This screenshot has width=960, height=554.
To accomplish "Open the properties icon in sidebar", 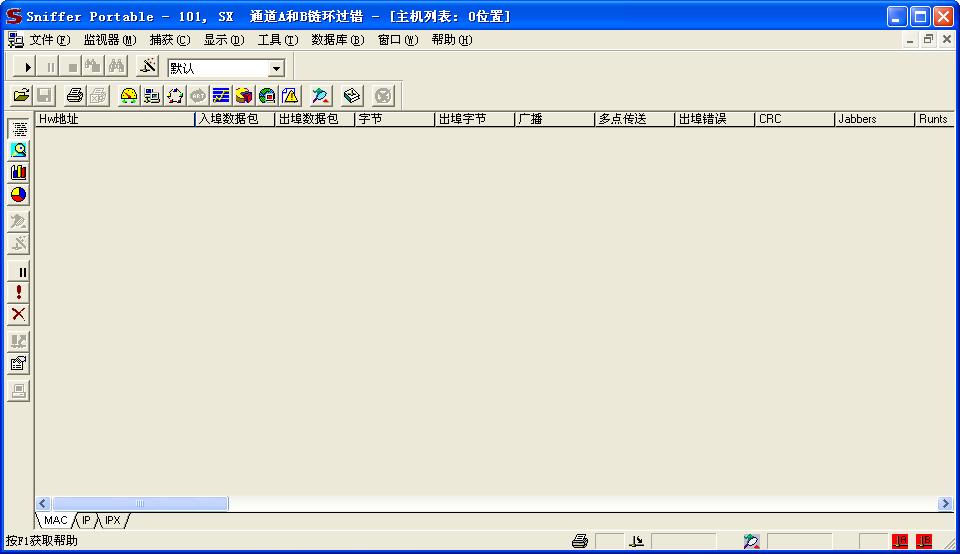I will 19,364.
